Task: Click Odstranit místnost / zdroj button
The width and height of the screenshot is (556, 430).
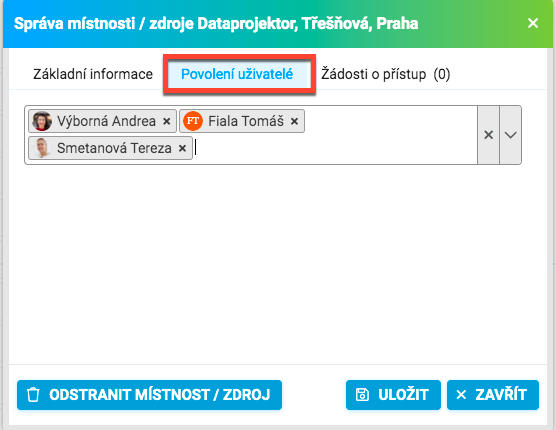Action: point(149,395)
